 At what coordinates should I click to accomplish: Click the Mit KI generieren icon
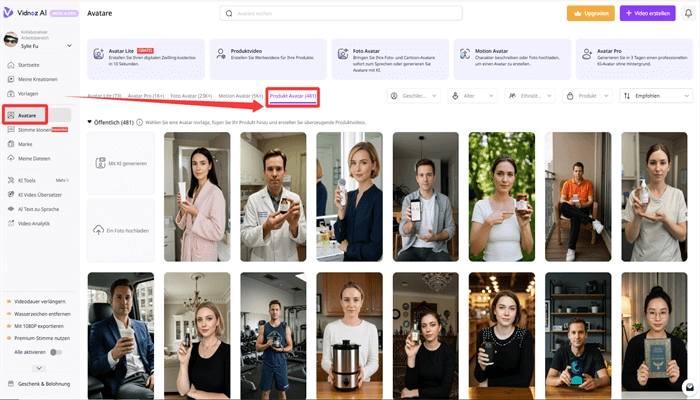(x=100, y=163)
